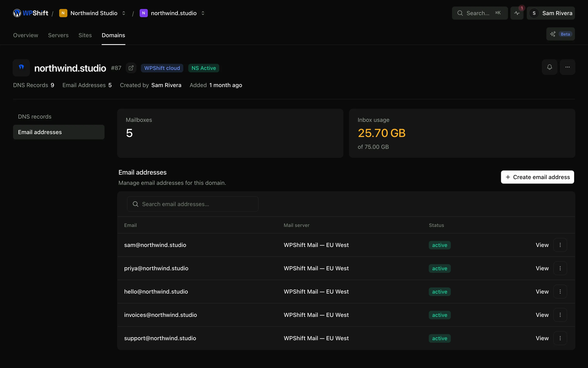Open row menu for sam@northwind.studio
The width and height of the screenshot is (588, 368).
[560, 245]
